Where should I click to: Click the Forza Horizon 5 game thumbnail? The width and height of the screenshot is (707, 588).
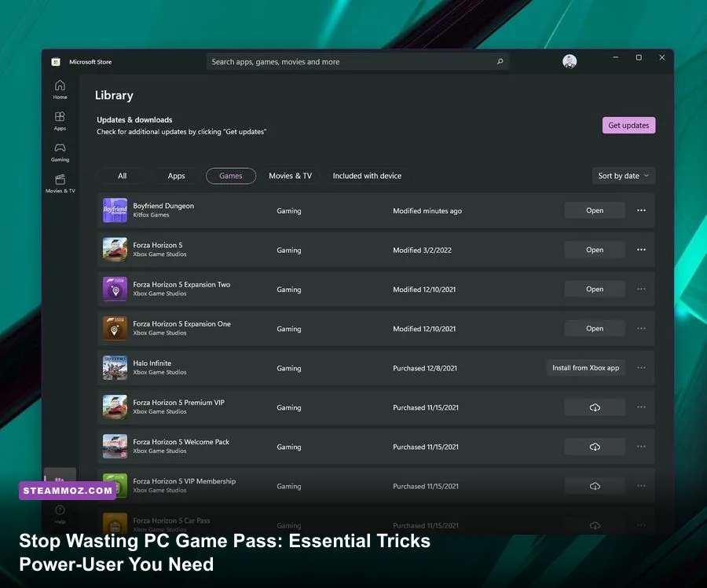[x=115, y=250]
